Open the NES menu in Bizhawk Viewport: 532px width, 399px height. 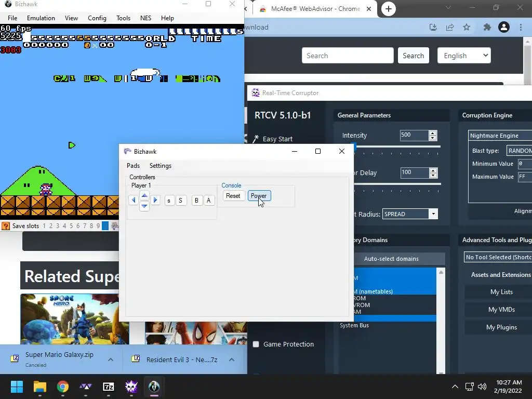click(x=145, y=18)
